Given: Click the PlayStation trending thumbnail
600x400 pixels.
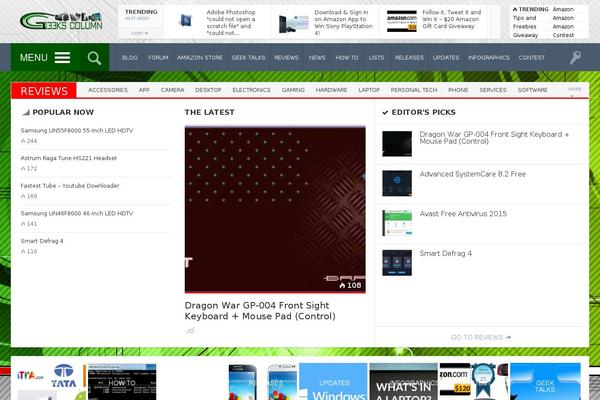Looking at the screenshot, I should pyautogui.click(x=294, y=24).
